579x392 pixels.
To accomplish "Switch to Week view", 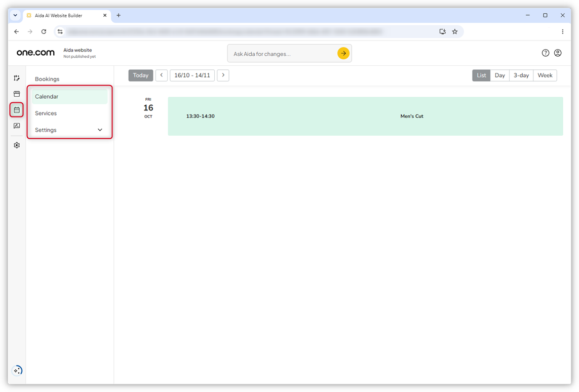I will 545,75.
